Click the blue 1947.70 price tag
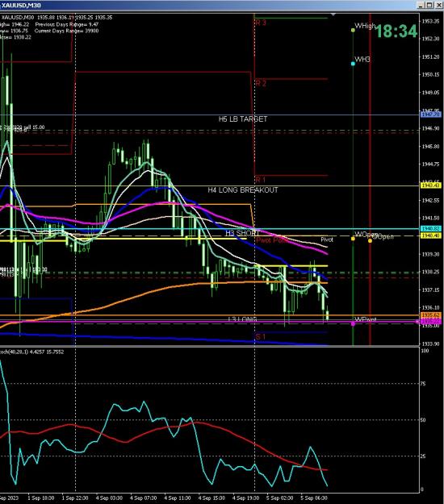Viewport: 444px width, 504px height. [431, 115]
